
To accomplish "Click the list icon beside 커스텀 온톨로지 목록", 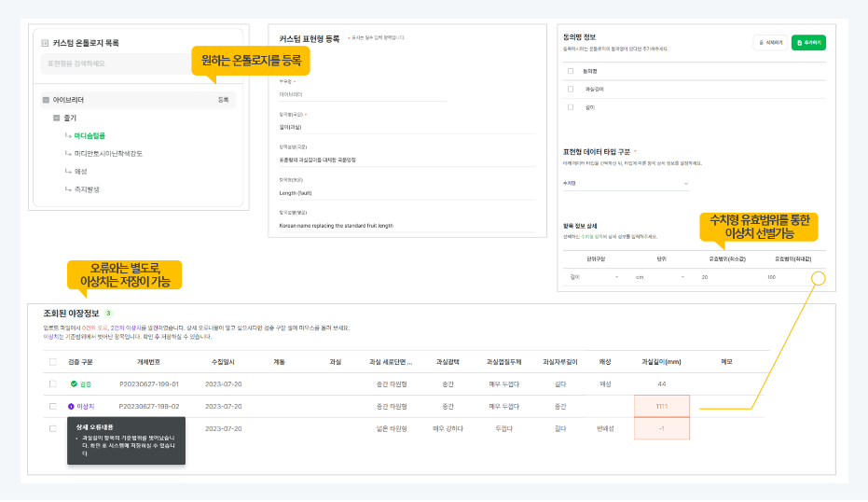I will 45,43.
